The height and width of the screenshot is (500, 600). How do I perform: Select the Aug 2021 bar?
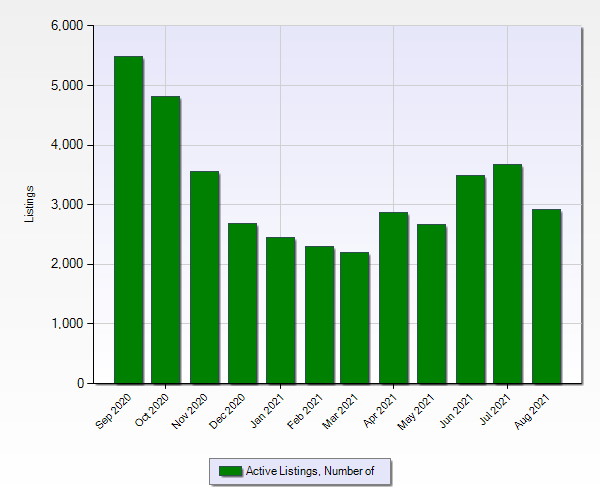pos(546,296)
